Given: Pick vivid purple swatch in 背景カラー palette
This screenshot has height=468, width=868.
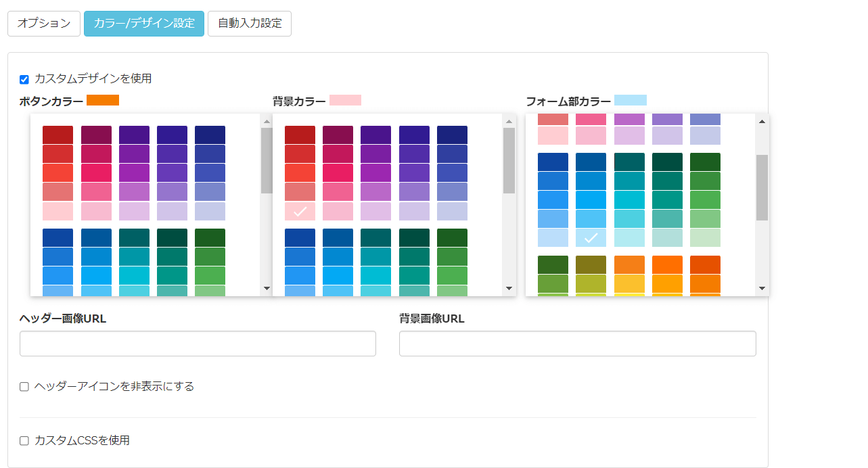Looking at the screenshot, I should (375, 173).
